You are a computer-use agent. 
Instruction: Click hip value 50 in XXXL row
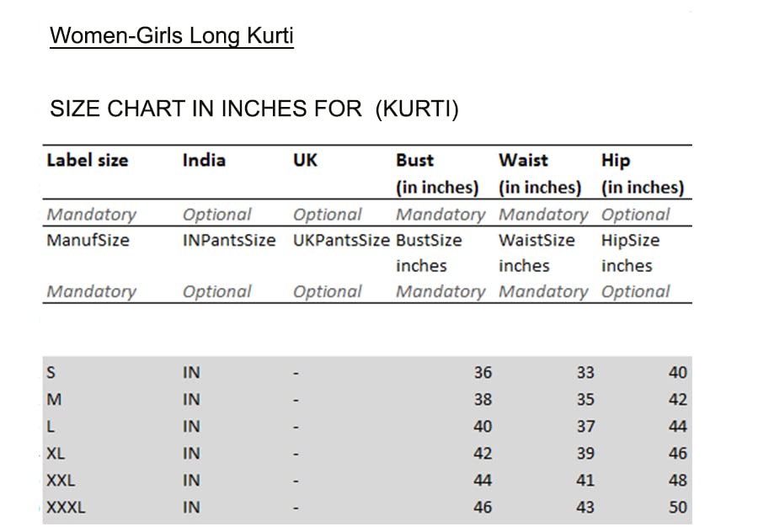click(678, 507)
